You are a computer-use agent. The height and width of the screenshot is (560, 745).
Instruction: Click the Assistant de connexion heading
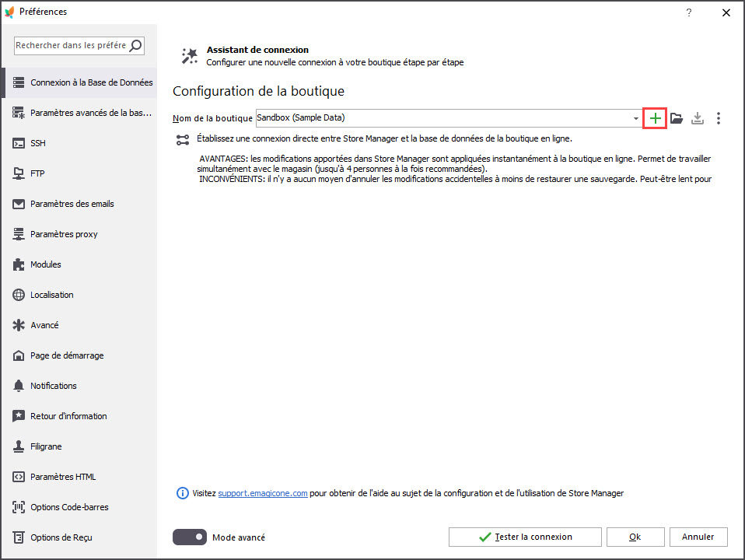coord(257,50)
